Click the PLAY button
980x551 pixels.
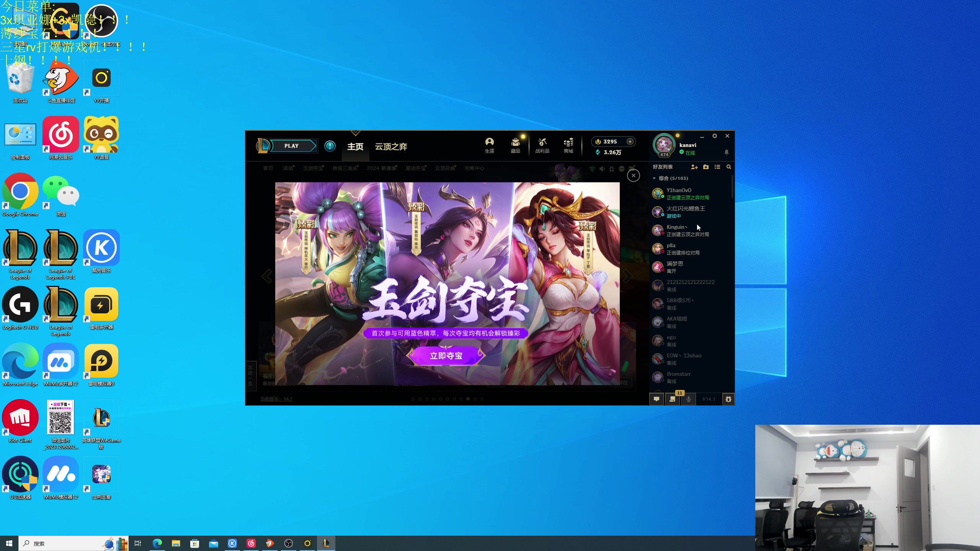pos(292,146)
